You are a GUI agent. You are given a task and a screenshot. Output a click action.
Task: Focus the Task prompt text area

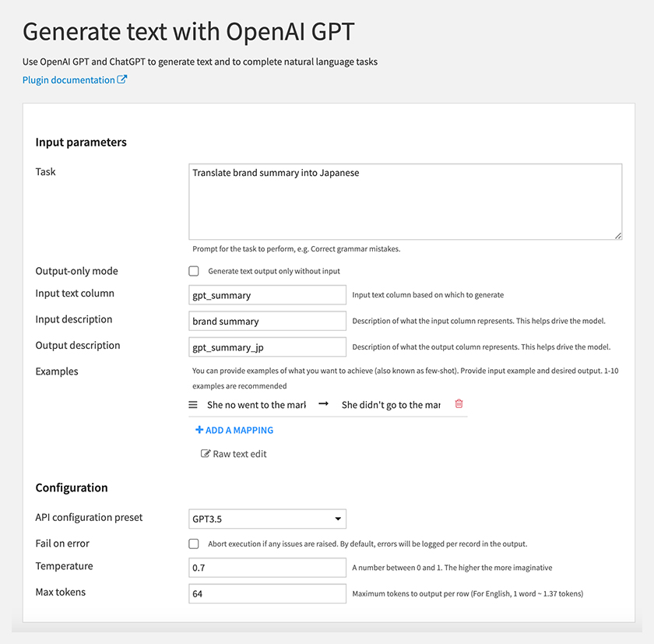point(406,202)
